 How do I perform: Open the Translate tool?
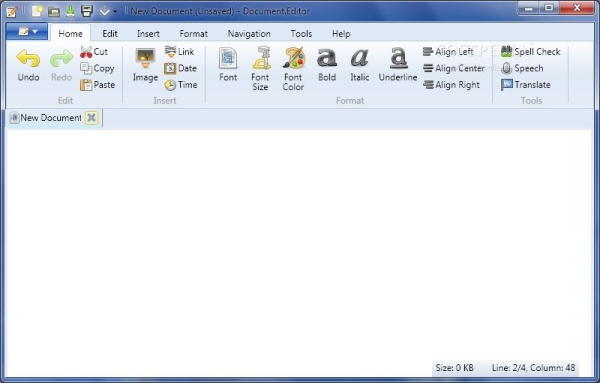525,85
